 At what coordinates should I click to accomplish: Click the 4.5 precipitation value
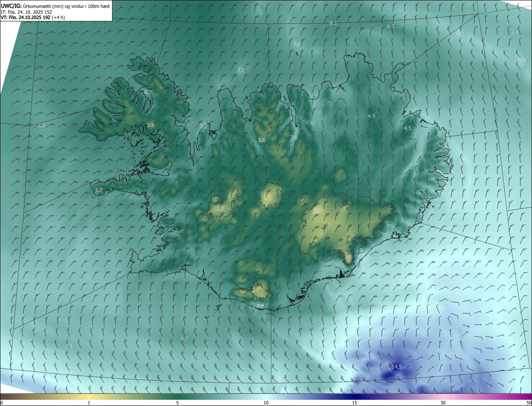click(x=408, y=128)
